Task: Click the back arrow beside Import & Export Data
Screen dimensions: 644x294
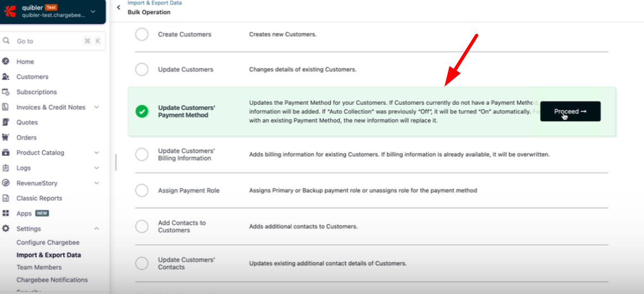Action: (119, 7)
